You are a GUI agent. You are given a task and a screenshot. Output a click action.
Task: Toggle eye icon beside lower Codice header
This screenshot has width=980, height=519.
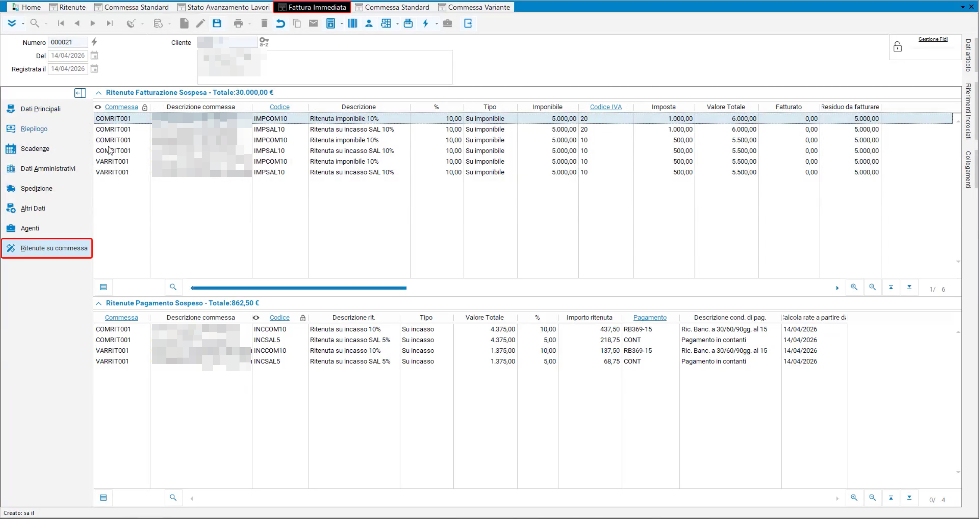[x=256, y=317]
